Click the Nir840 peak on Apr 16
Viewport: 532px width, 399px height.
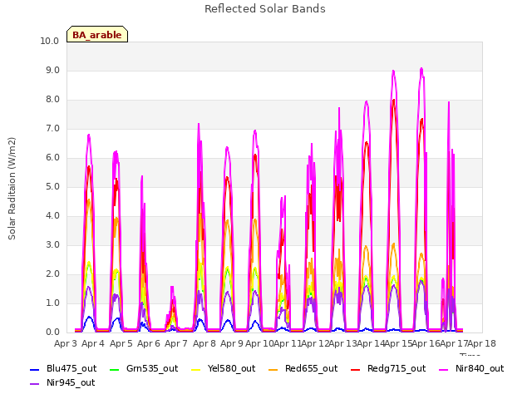tap(421, 69)
